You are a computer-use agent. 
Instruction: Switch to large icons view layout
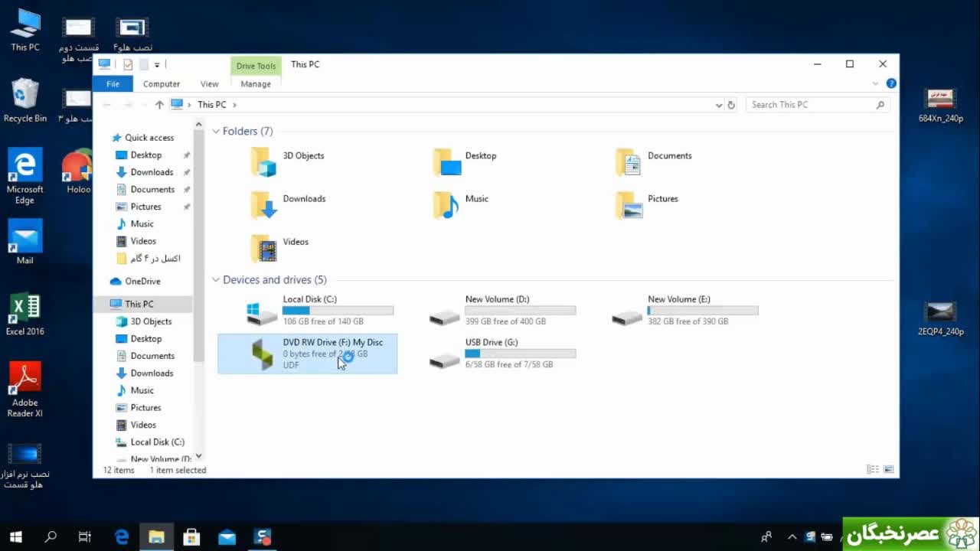(889, 469)
